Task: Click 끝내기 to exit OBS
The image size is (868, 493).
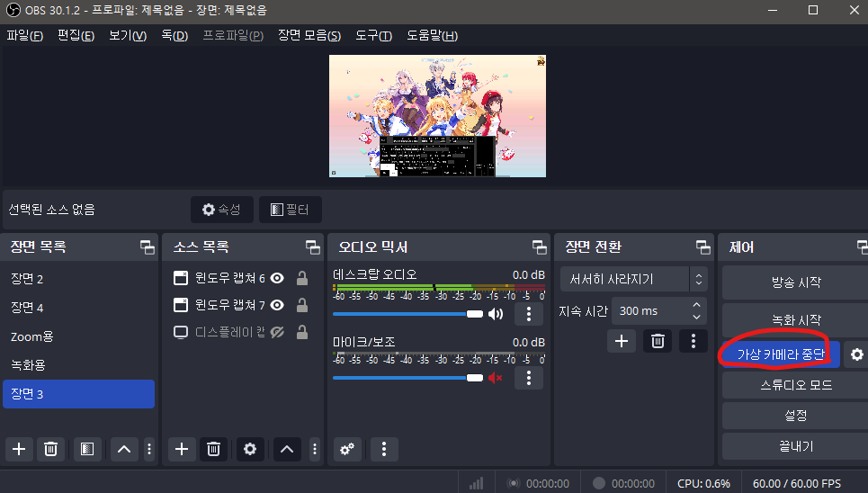Action: pyautogui.click(x=795, y=446)
